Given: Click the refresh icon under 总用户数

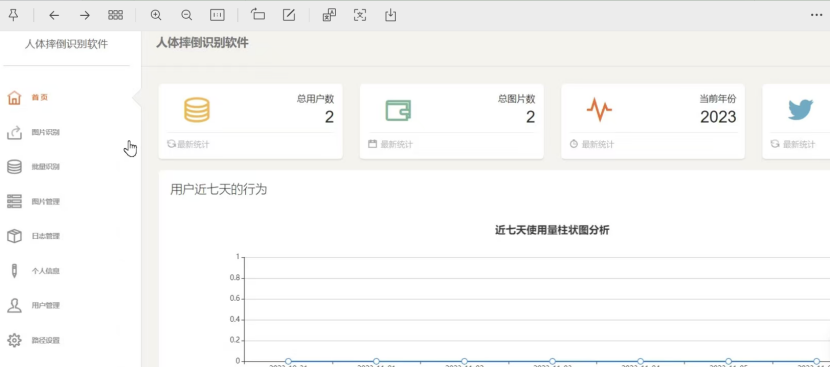Looking at the screenshot, I should point(171,144).
